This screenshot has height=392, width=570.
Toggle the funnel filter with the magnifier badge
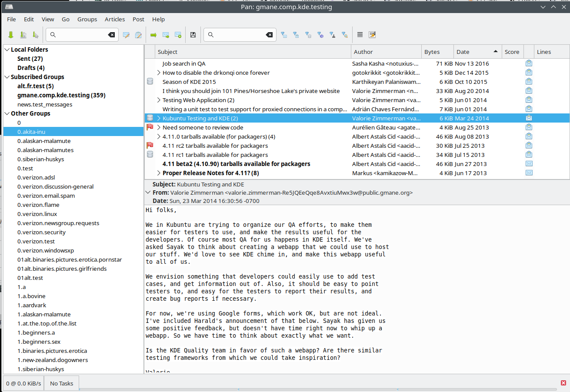point(345,35)
